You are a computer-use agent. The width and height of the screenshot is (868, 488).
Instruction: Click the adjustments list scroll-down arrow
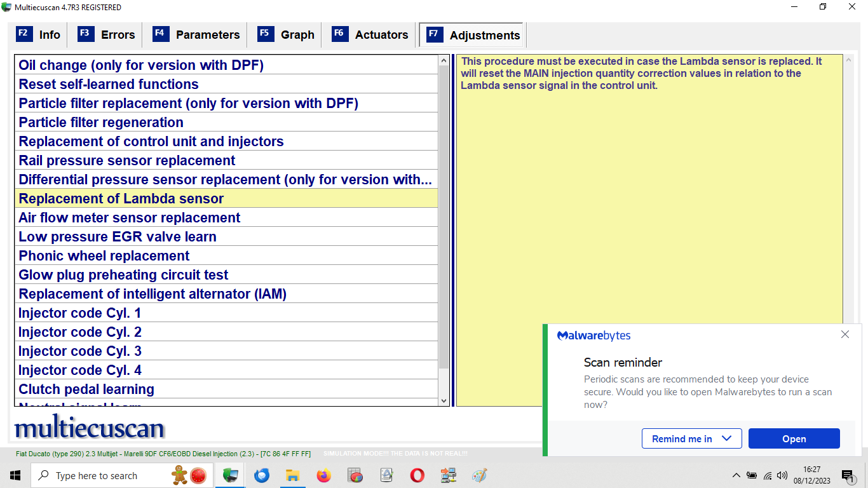(444, 401)
